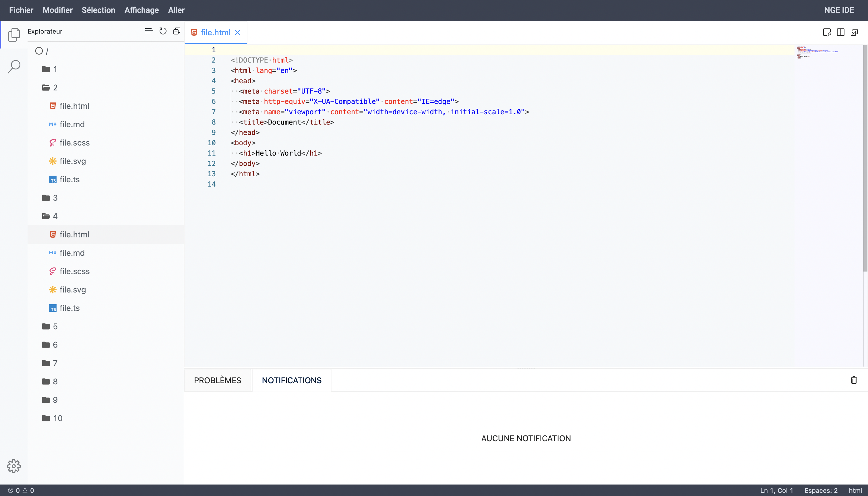Open the Fichier menu
This screenshot has width=868, height=496.
[21, 10]
